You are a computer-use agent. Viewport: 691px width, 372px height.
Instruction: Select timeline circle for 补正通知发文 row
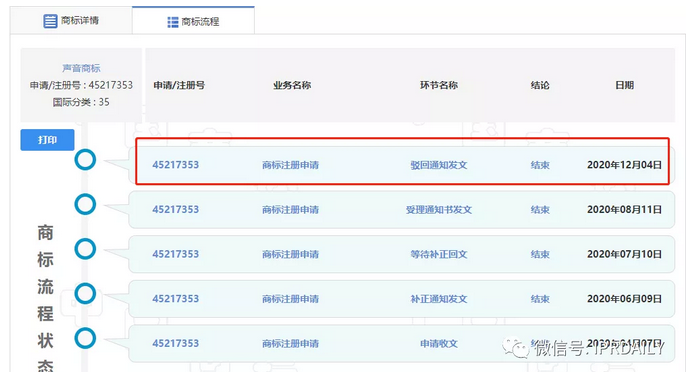pyautogui.click(x=85, y=294)
